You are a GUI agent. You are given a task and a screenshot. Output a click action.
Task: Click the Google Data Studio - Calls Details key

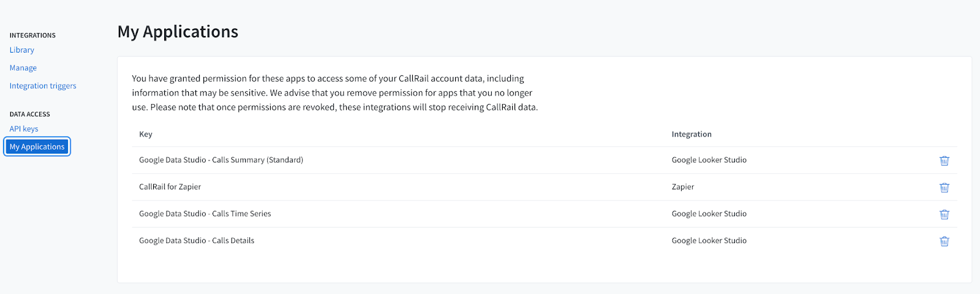197,241
